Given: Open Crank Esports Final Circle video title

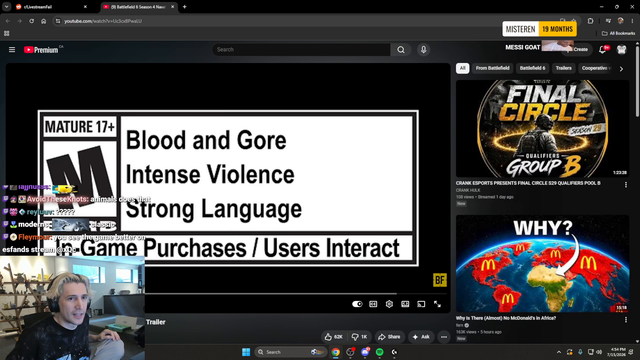Looking at the screenshot, I should [528, 183].
